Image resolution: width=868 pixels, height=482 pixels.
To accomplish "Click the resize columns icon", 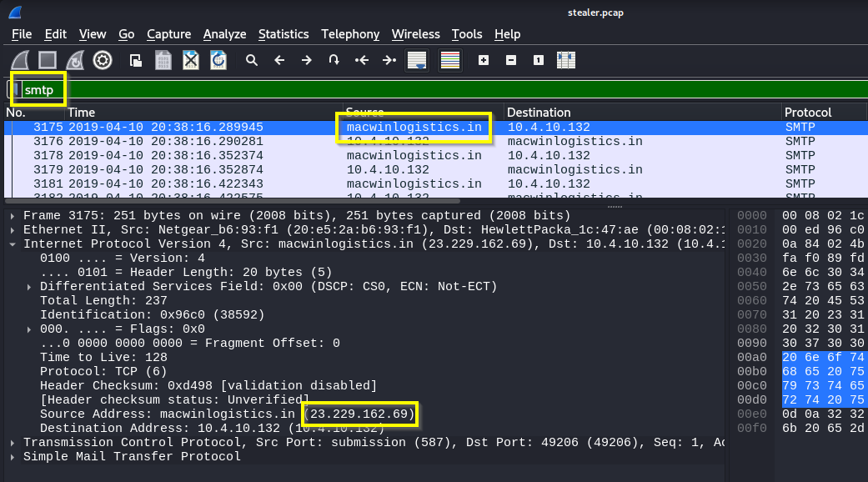I will point(566,60).
